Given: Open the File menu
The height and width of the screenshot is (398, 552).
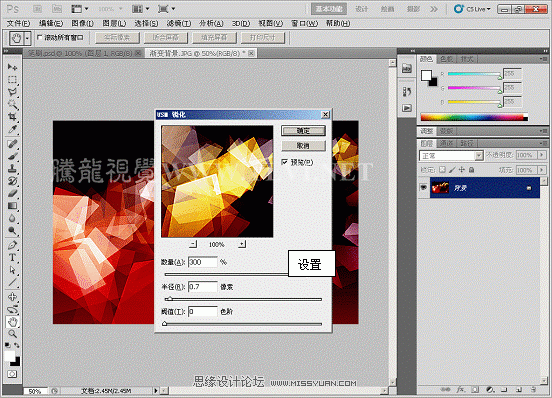Looking at the screenshot, I should tap(18, 23).
